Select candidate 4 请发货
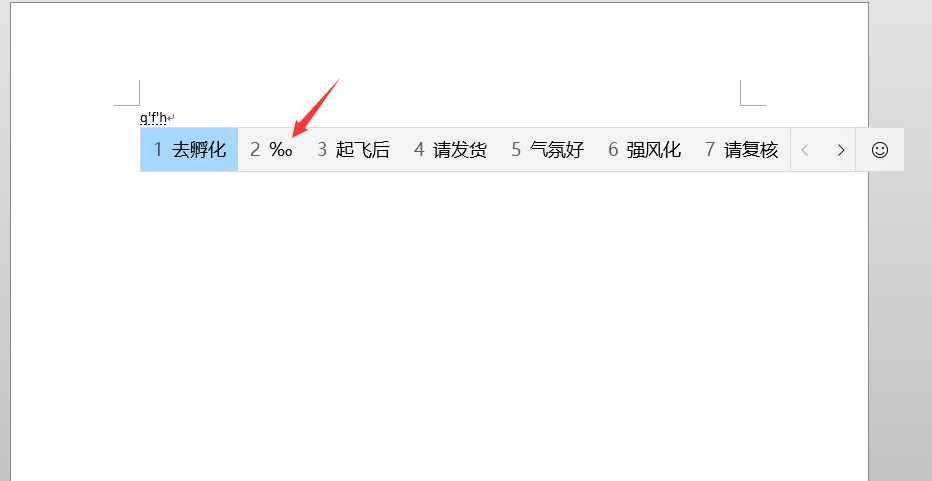 451,150
